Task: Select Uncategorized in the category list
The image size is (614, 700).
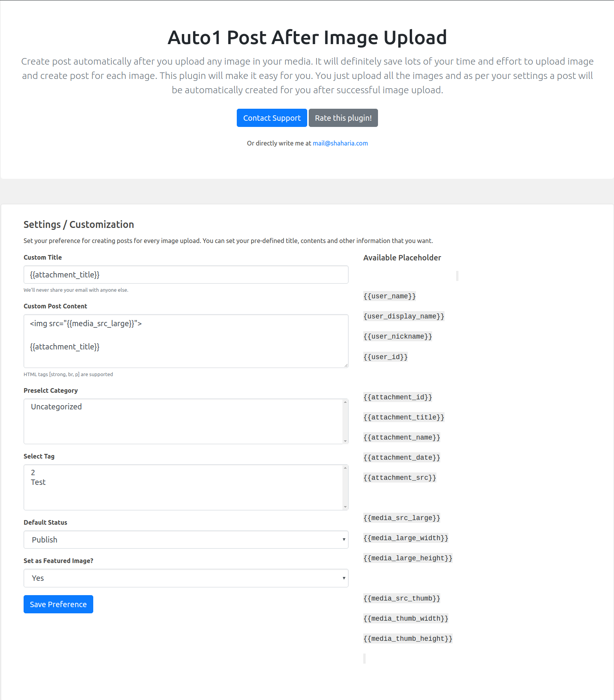Action: 56,407
